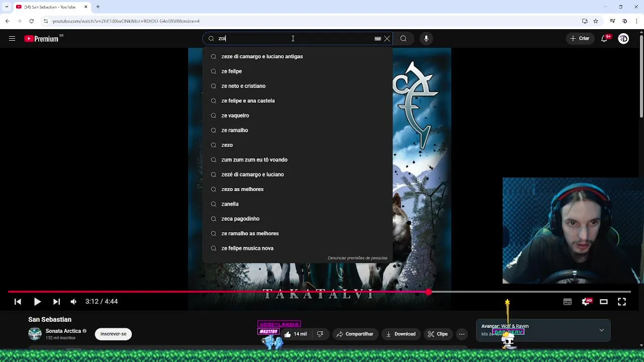The width and height of the screenshot is (644, 362).
Task: Choose 'ze felipe musica nova' suggestion
Action: [x=297, y=248]
